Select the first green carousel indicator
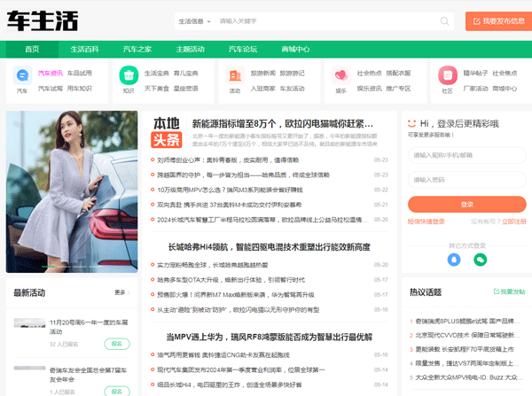The height and width of the screenshot is (396, 532). pyautogui.click(x=48, y=267)
